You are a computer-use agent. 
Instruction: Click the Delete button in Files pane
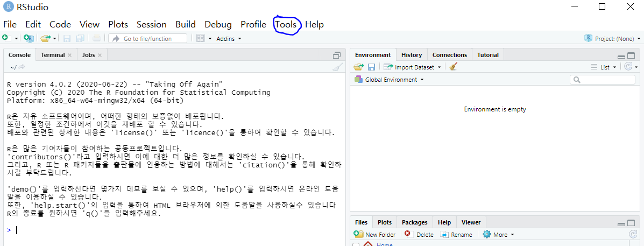point(419,235)
